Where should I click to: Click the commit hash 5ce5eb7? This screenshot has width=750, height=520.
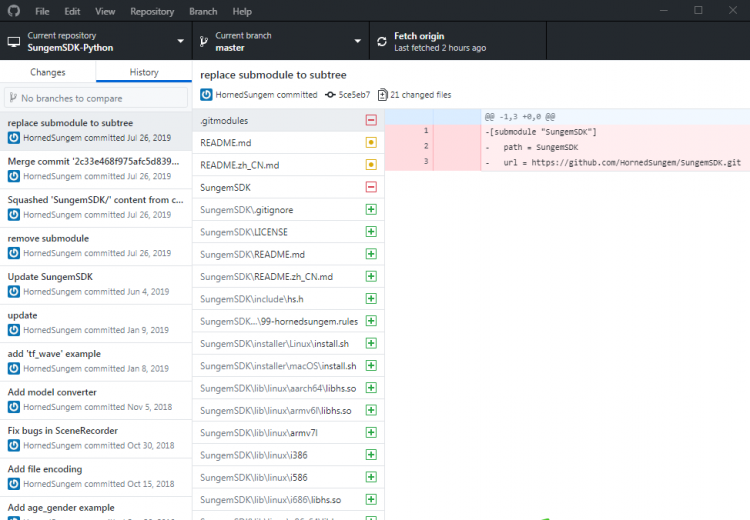[x=354, y=95]
